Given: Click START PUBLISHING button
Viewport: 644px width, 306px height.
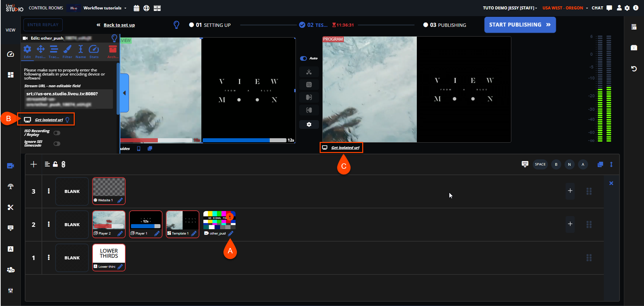Looking at the screenshot, I should point(520,25).
